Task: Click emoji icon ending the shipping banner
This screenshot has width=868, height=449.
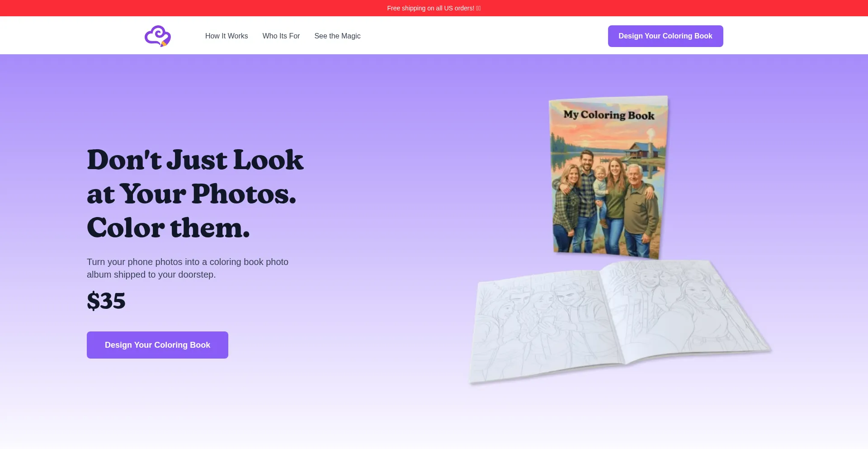Action: 478,8
